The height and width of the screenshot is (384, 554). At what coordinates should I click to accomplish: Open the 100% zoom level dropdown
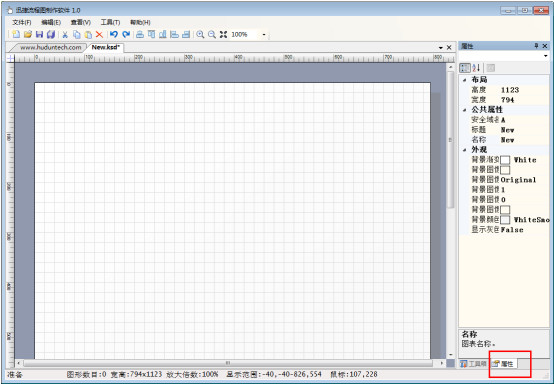tap(264, 35)
